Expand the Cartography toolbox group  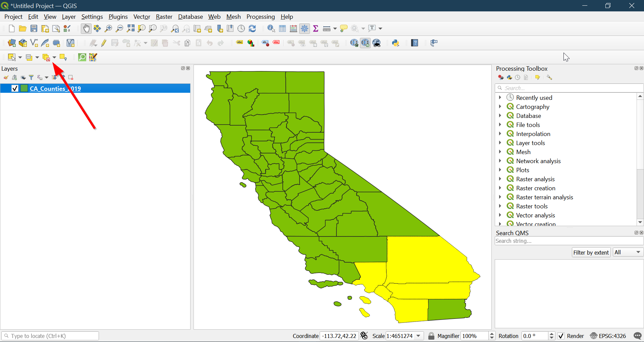coord(500,107)
